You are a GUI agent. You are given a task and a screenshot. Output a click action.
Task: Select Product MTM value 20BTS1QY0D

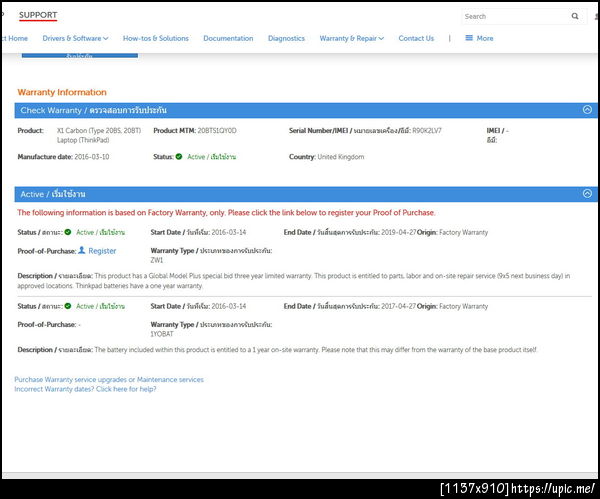[217, 130]
